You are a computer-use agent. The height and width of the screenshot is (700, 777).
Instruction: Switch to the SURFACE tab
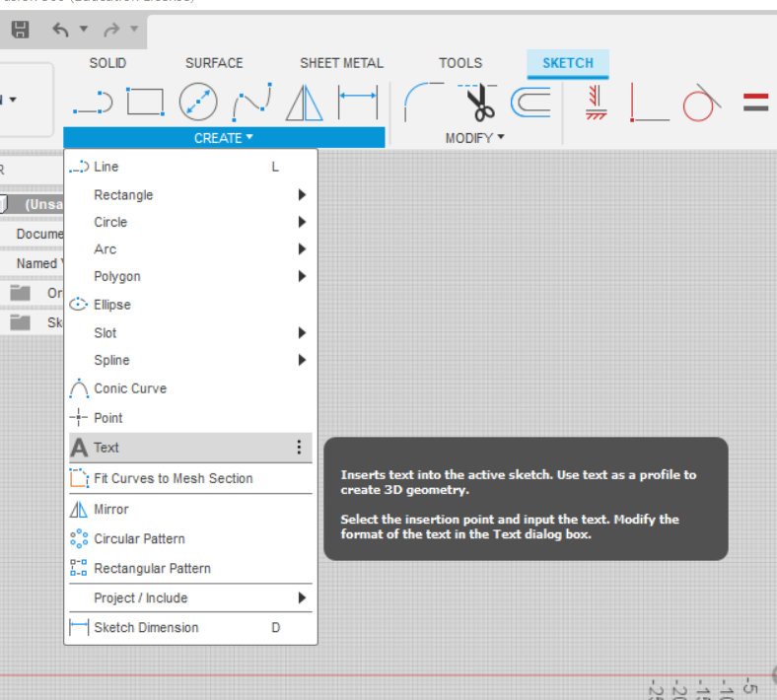214,63
